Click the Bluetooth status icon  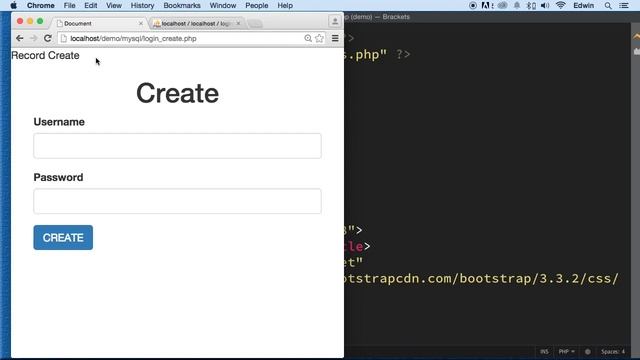tap(531, 5)
